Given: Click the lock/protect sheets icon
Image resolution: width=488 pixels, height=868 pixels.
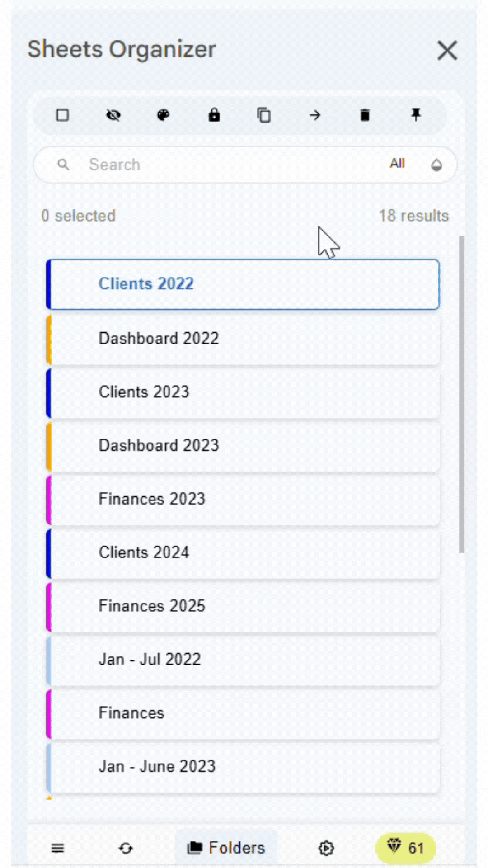Looking at the screenshot, I should tap(214, 115).
